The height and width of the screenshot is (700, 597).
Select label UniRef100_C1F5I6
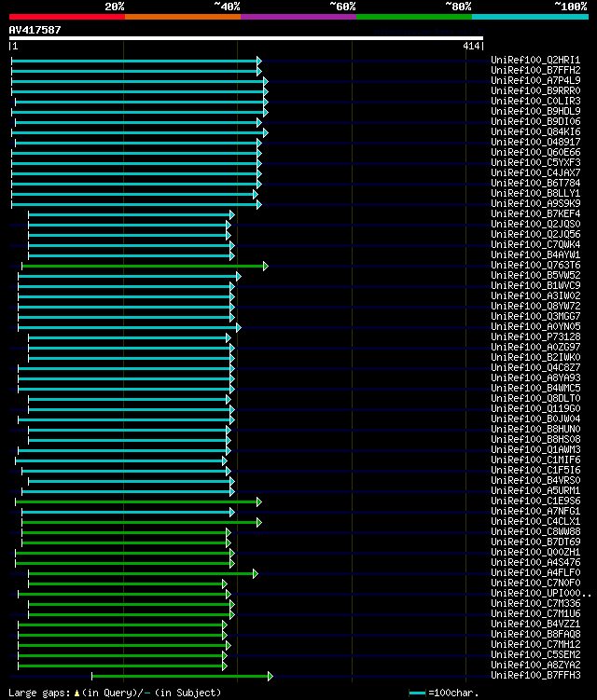535,471
